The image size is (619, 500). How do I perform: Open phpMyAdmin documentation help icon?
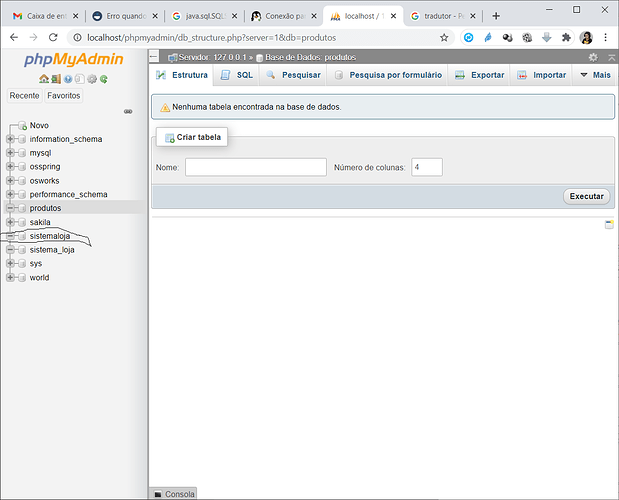68,79
